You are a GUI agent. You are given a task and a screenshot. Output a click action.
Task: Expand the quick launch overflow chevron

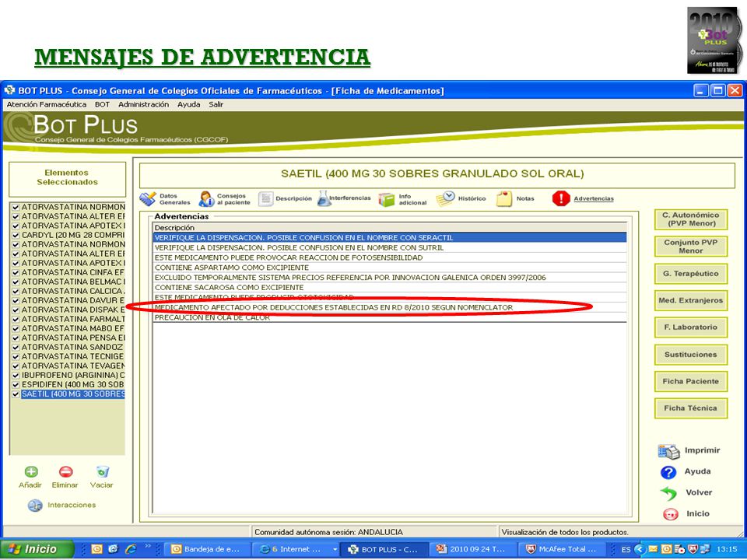coord(148,546)
